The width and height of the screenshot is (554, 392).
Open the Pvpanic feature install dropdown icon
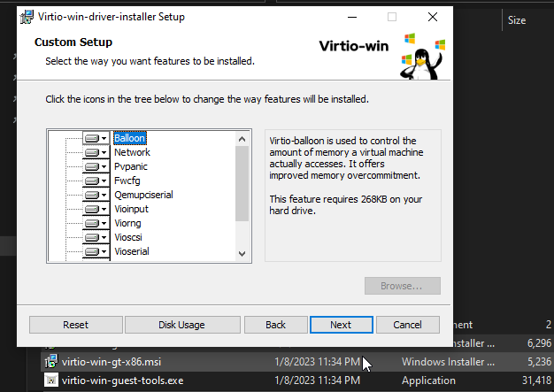click(x=96, y=166)
